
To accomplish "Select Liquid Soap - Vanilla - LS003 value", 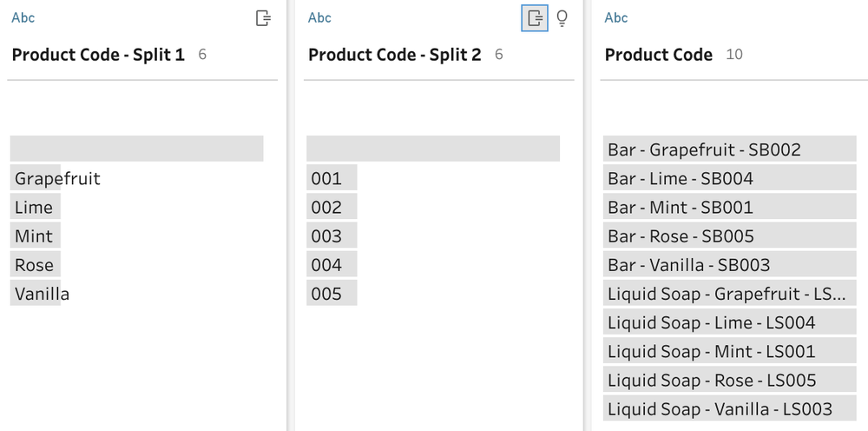I will 720,408.
